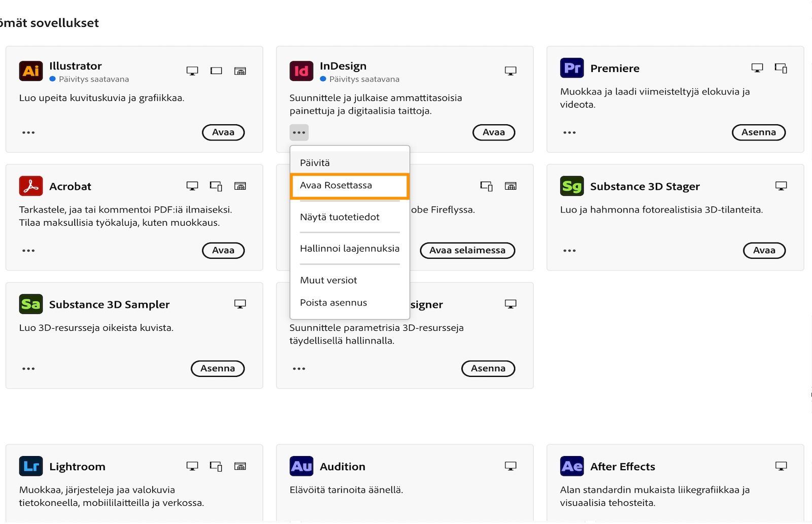
Task: Install Substance 3D Sampler with Asenna
Action: pyautogui.click(x=218, y=369)
